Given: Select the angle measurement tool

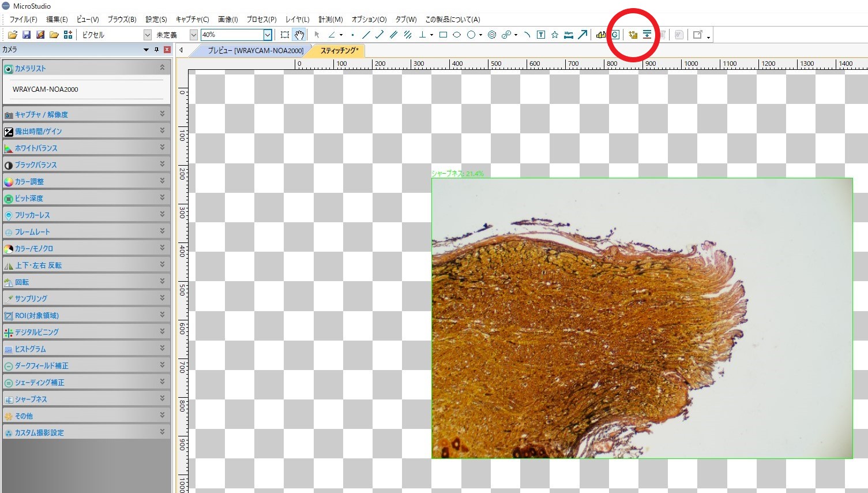Looking at the screenshot, I should (332, 35).
